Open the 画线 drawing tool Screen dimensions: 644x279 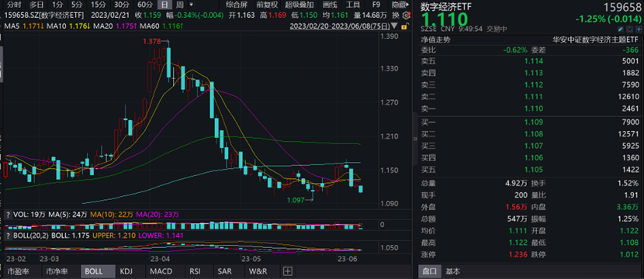point(330,5)
